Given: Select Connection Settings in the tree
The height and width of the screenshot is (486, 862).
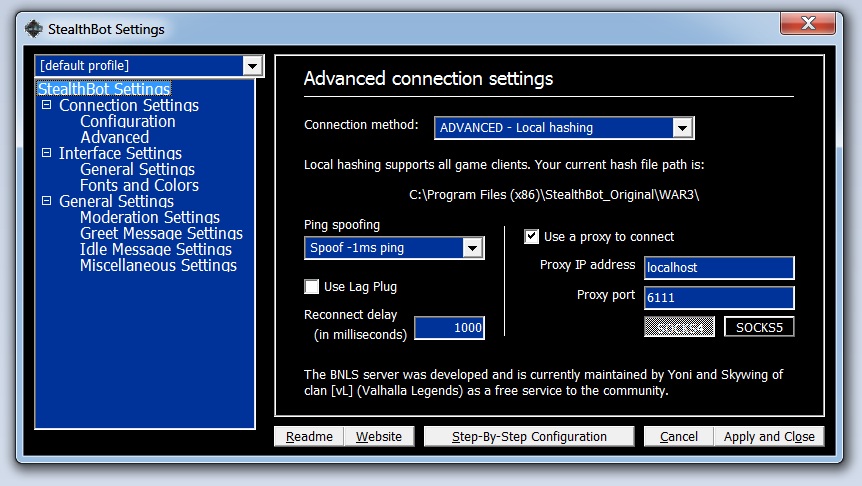Looking at the screenshot, I should (x=129, y=105).
